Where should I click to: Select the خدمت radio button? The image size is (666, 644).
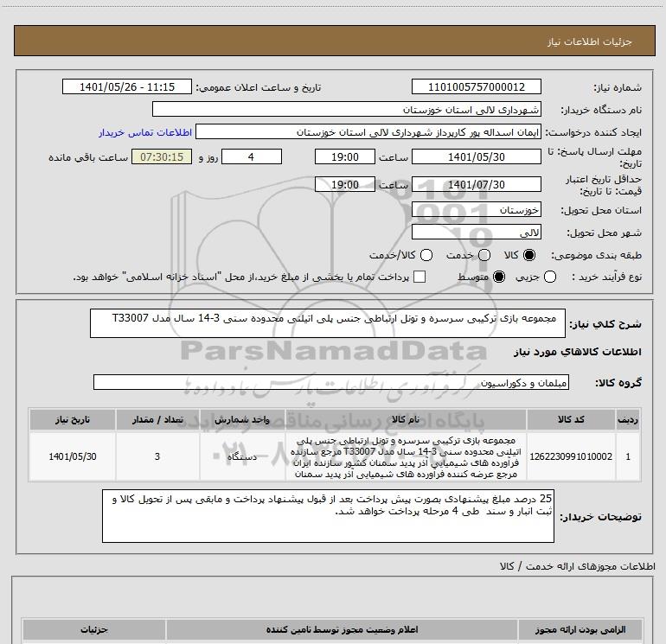(484, 255)
